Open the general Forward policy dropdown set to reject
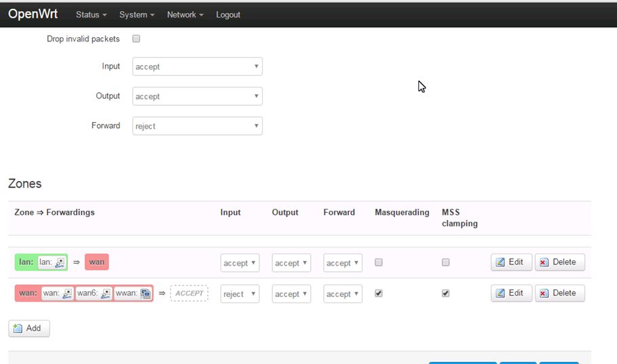The width and height of the screenshot is (617, 364). (197, 126)
